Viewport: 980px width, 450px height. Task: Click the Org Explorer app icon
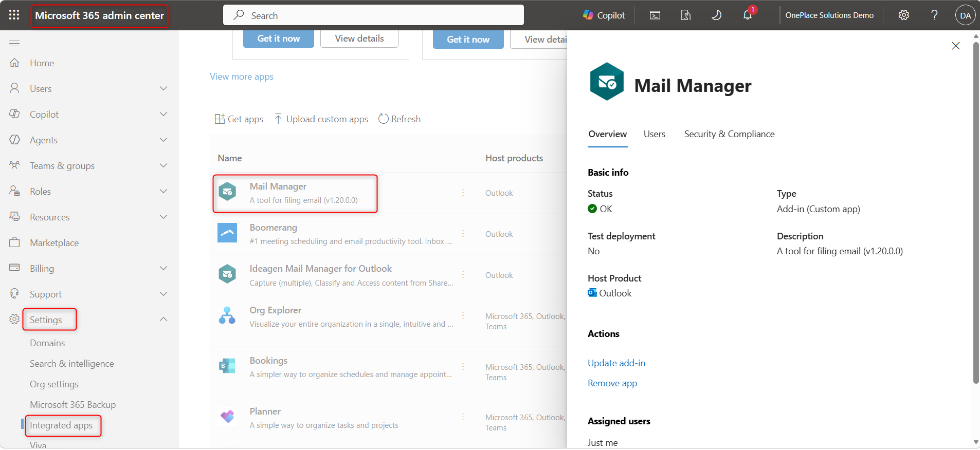click(x=227, y=315)
